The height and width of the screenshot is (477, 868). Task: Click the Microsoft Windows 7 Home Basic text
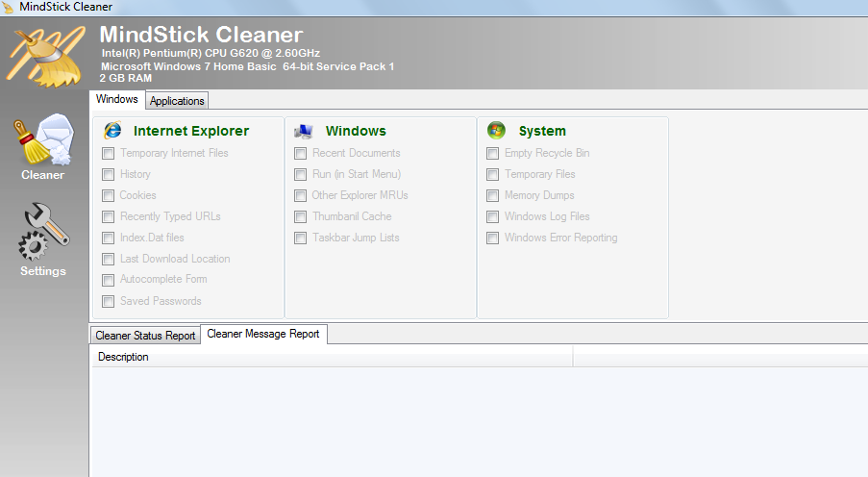[x=247, y=66]
